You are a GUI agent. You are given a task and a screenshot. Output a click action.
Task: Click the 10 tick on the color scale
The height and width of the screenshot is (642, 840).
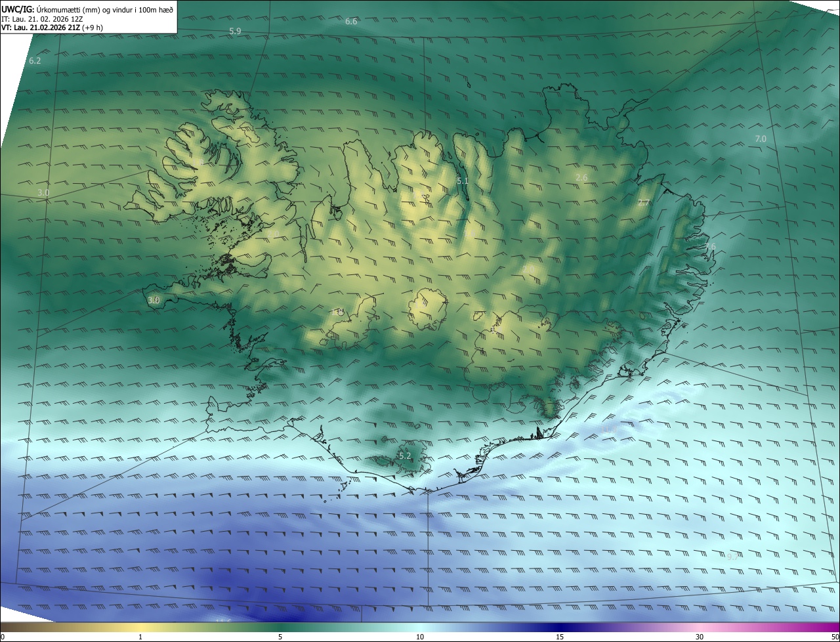pos(420,637)
